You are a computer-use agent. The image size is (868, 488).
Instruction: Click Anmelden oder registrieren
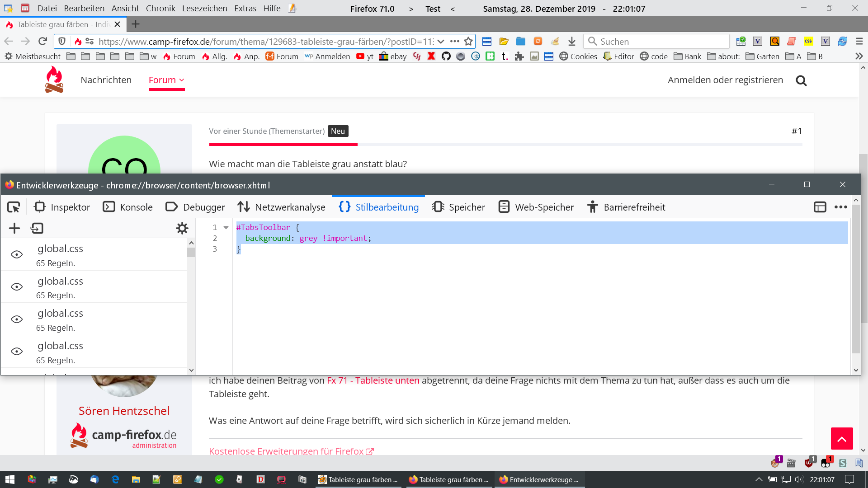pyautogui.click(x=725, y=80)
